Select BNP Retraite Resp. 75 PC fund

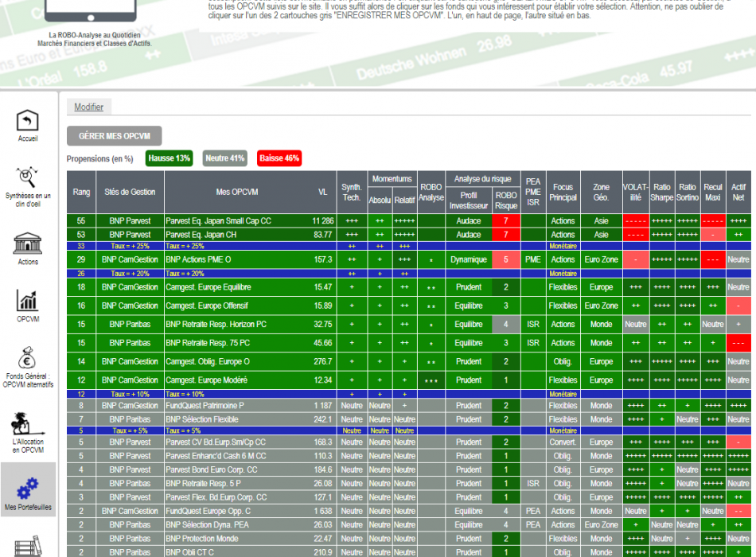click(208, 343)
